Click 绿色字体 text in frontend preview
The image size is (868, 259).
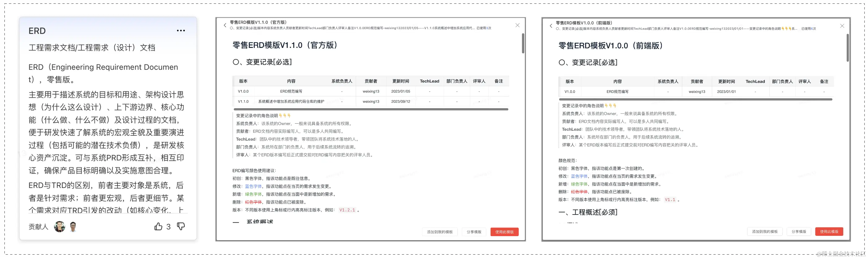(579, 184)
